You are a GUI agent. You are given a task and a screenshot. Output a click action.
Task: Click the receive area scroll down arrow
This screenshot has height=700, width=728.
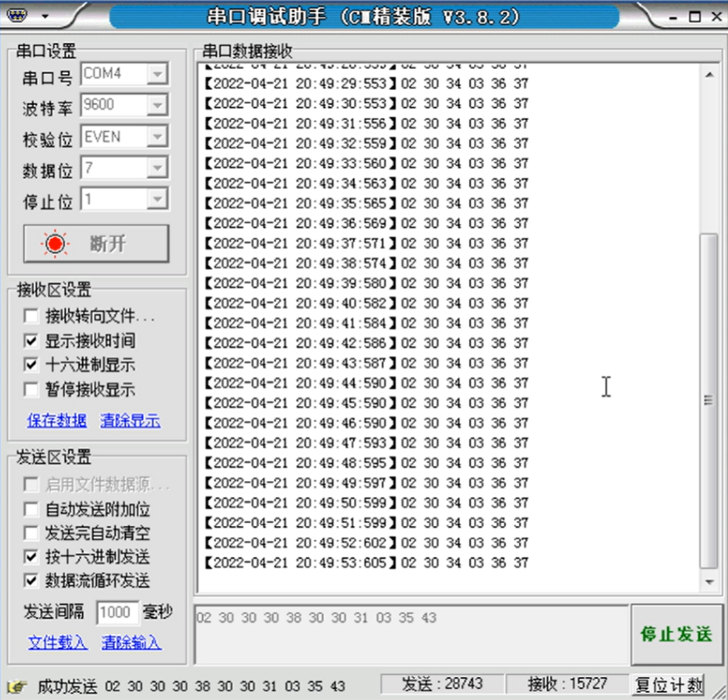(x=708, y=582)
